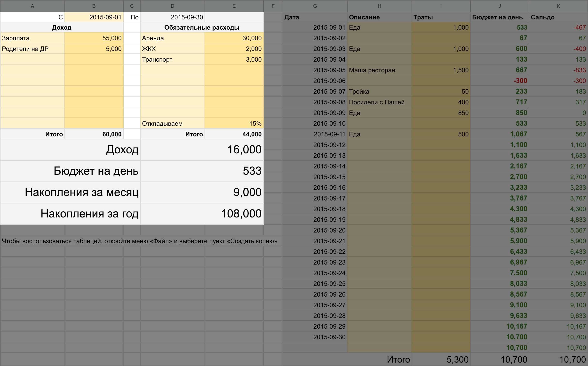
Task: Select the 2,000 utilities amount cell
Action: coord(234,49)
